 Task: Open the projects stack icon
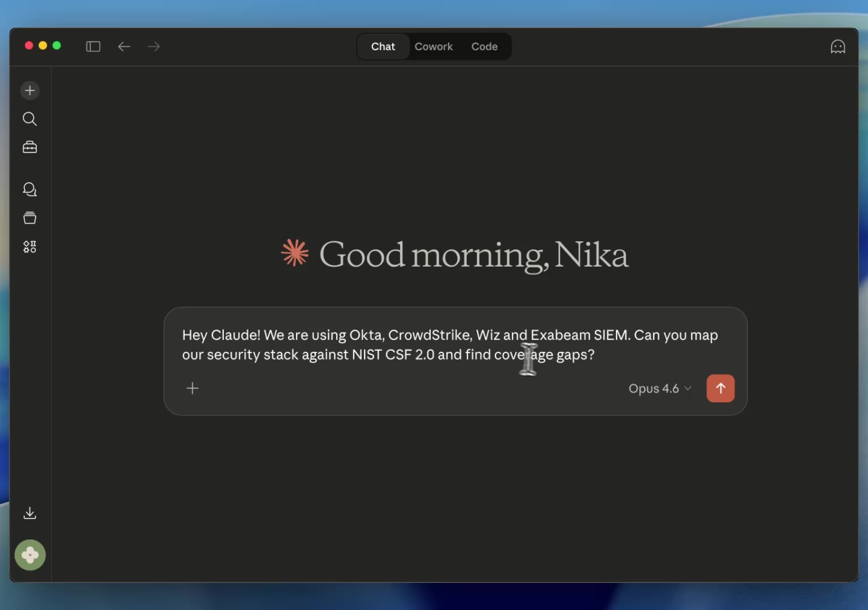(x=30, y=218)
